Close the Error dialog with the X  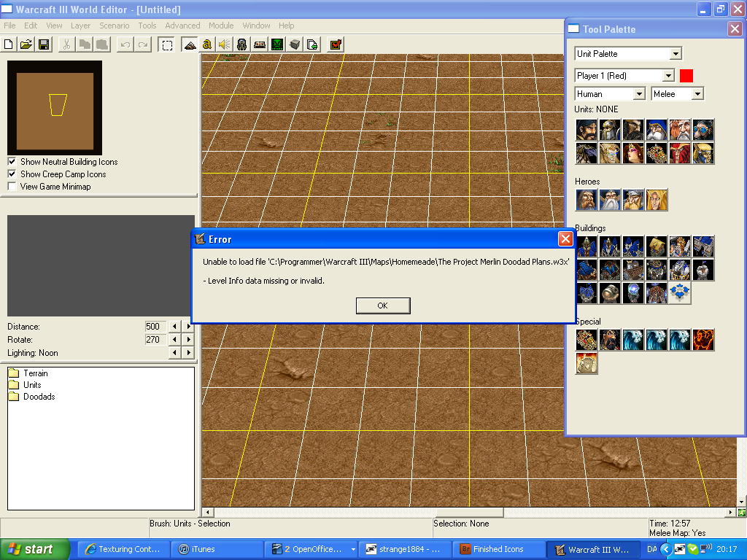(565, 238)
